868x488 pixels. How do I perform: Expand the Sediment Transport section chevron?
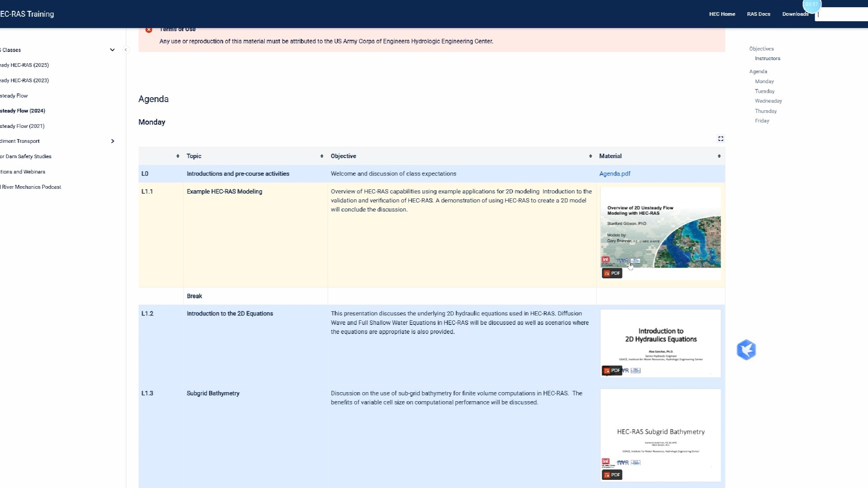click(113, 141)
